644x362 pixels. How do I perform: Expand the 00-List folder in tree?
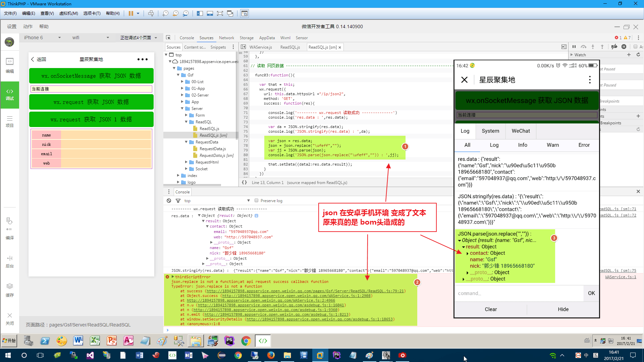point(182,81)
